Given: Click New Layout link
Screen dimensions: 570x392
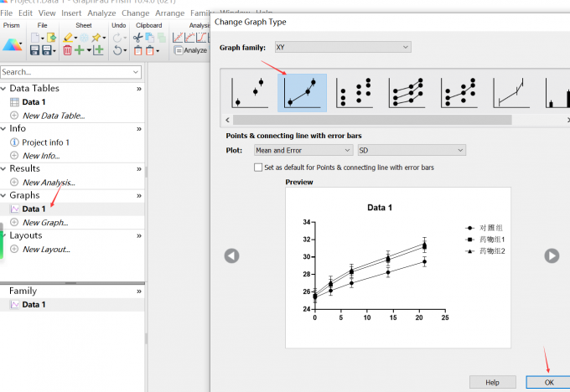Looking at the screenshot, I should tap(46, 250).
